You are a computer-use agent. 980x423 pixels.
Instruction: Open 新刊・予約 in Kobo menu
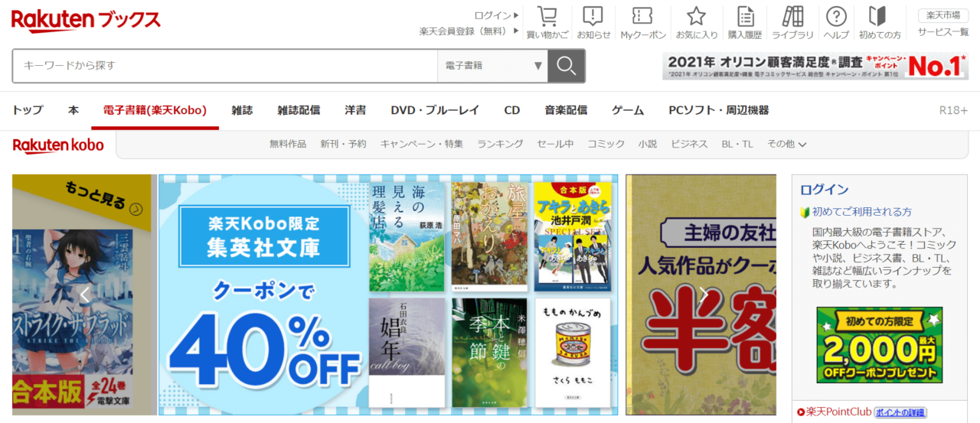coord(343,144)
